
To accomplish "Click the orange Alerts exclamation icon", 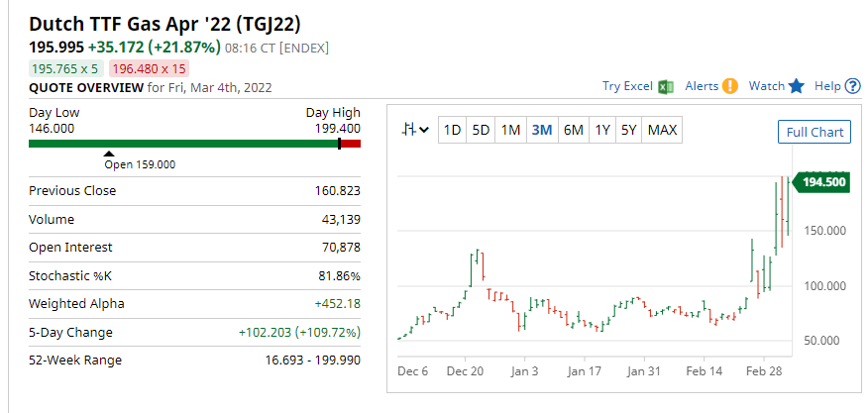I will click(x=730, y=86).
